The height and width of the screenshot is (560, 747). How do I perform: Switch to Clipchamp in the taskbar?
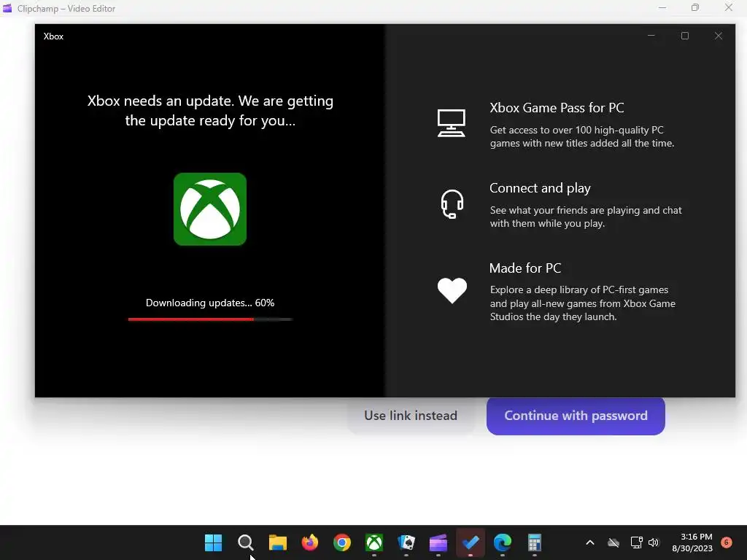pos(438,542)
